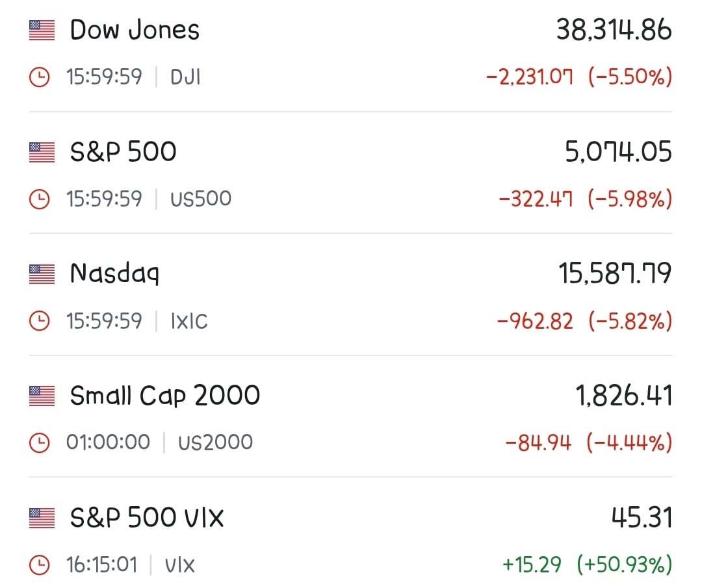702x588 pixels.
Task: Click the US flag beside S&P 500
Action: [x=42, y=152]
